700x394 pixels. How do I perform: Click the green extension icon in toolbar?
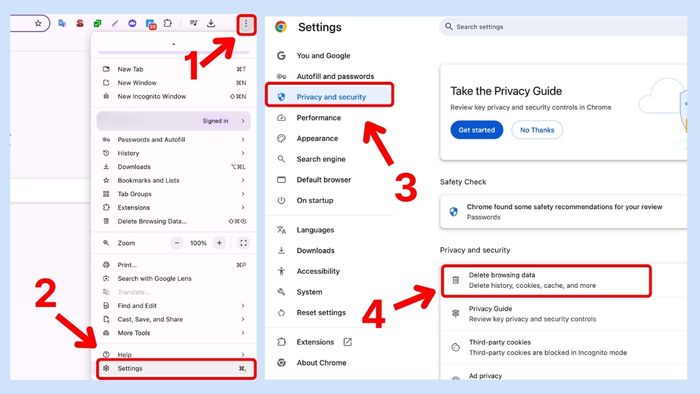(x=97, y=23)
